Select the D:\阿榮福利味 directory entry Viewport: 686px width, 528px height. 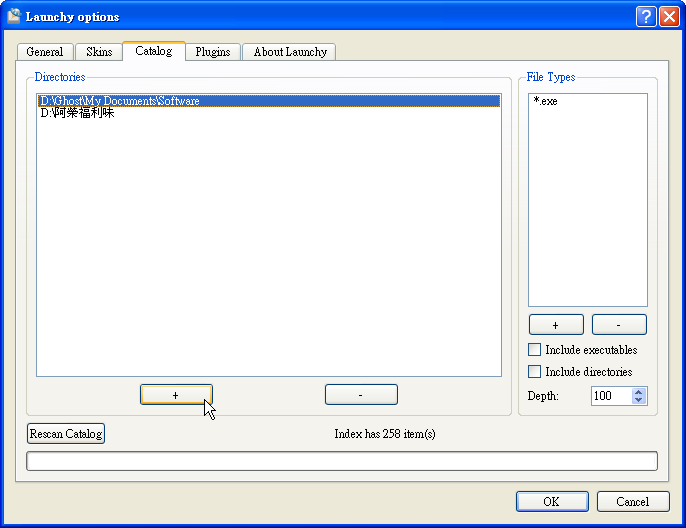click(269, 113)
